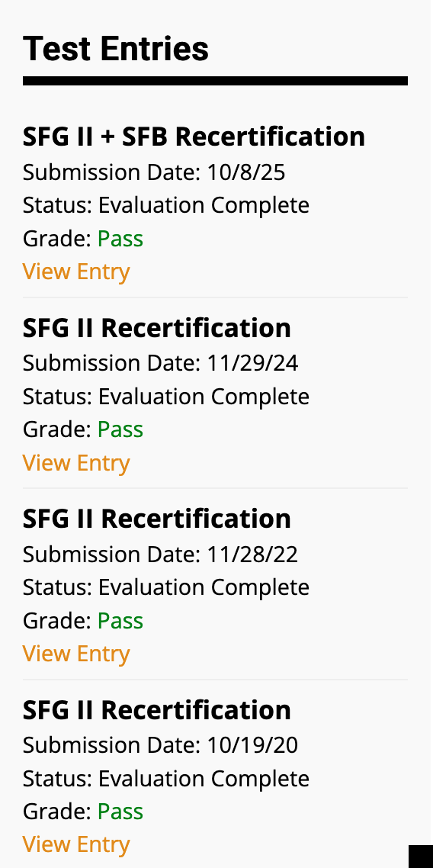Select the SFG II + SFB Recertification title
The height and width of the screenshot is (868, 433).
(x=194, y=137)
